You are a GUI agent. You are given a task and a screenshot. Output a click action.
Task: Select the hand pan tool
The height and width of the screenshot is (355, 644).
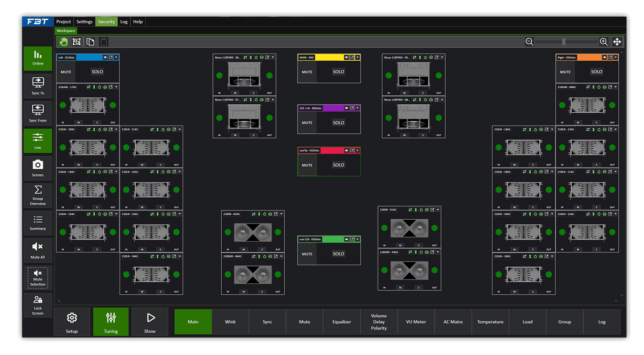[63, 42]
